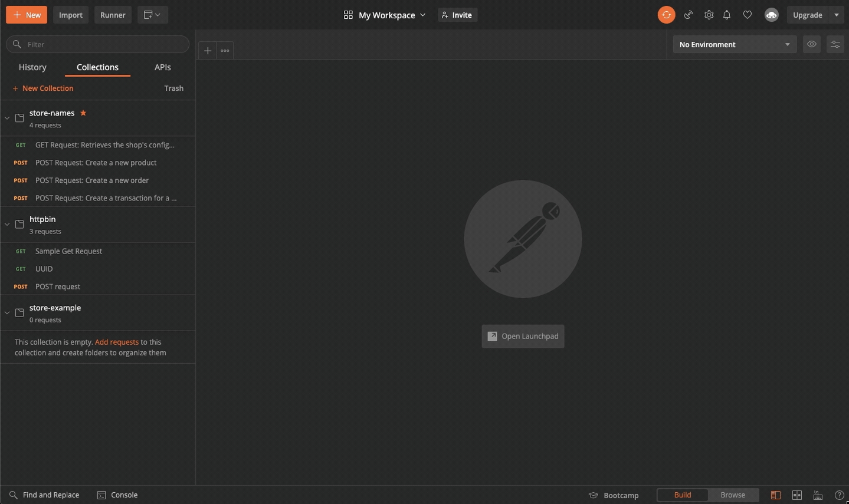849x504 pixels.
Task: Open Find and Replace
Action: pyautogui.click(x=44, y=495)
